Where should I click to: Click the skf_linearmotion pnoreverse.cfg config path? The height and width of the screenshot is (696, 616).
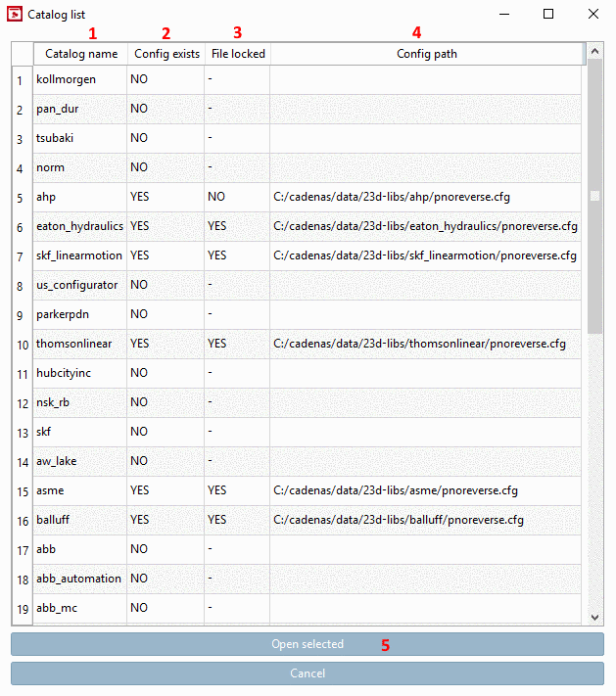pos(425,255)
